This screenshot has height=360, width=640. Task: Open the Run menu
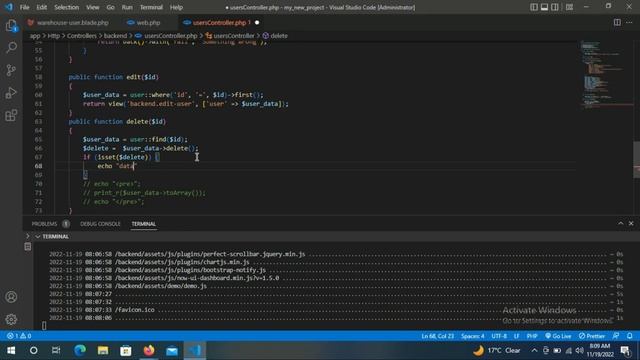click(x=127, y=7)
